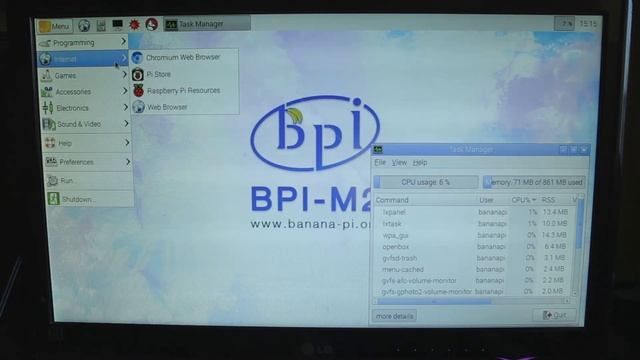Click the Preferences category icon
This screenshot has height=360, width=640.
pyautogui.click(x=51, y=162)
